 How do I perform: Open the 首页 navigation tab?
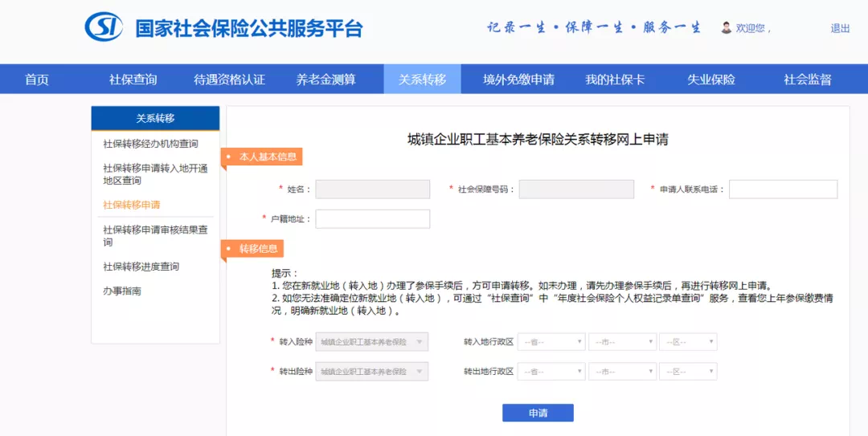[37, 79]
